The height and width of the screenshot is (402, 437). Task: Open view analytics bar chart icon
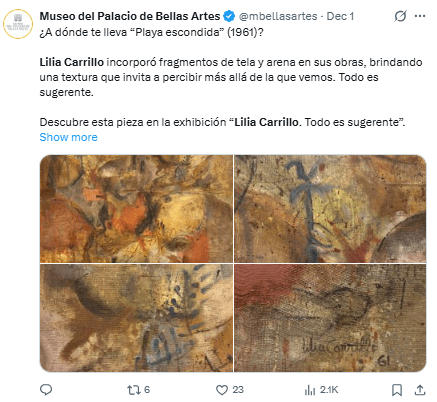coord(310,390)
